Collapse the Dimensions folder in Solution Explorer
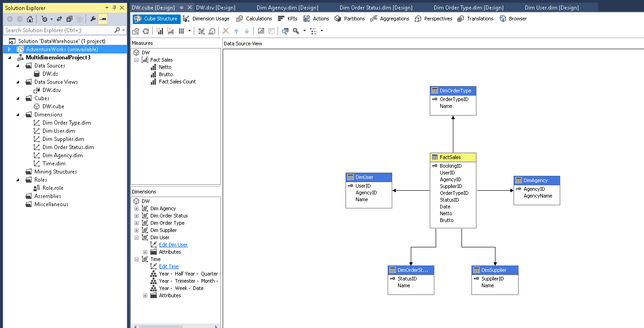 click(x=18, y=115)
